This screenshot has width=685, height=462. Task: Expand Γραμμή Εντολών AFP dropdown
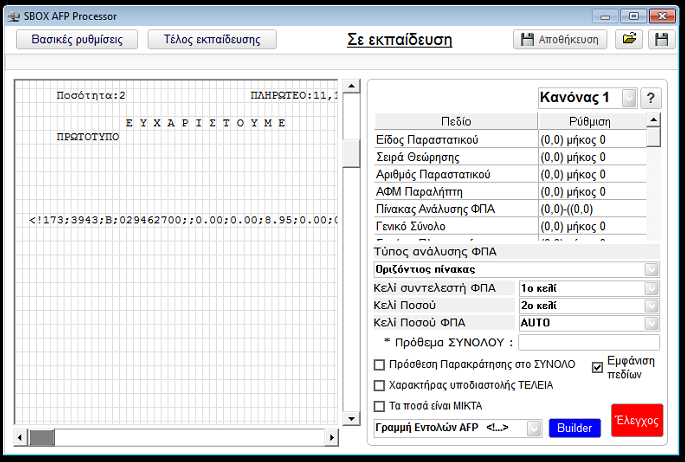pyautogui.click(x=534, y=428)
